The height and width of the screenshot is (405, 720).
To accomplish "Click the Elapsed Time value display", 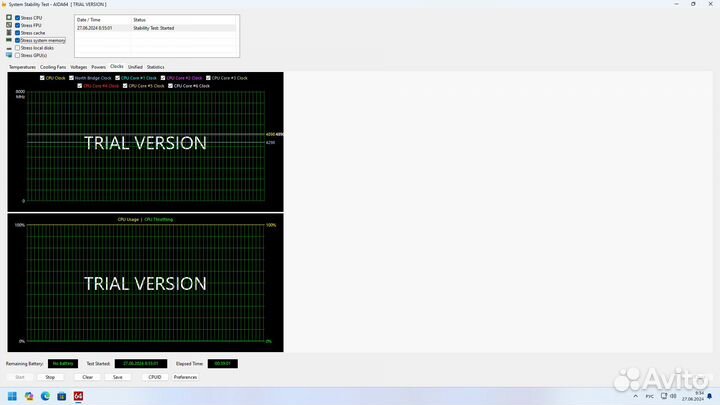I will [223, 364].
